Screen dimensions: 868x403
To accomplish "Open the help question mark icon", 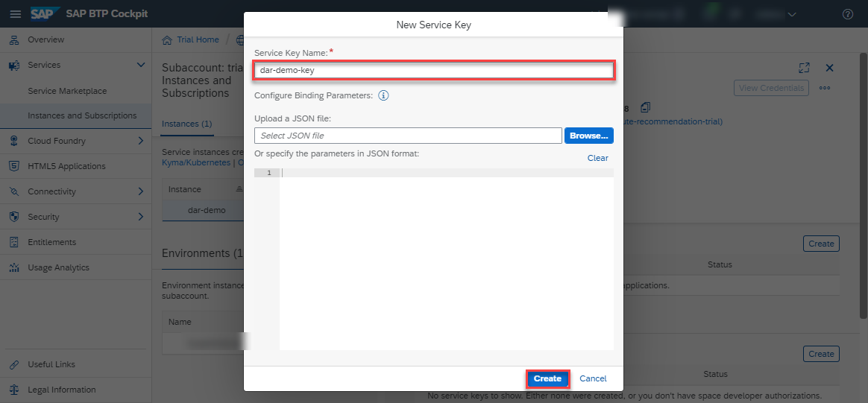I will point(848,14).
